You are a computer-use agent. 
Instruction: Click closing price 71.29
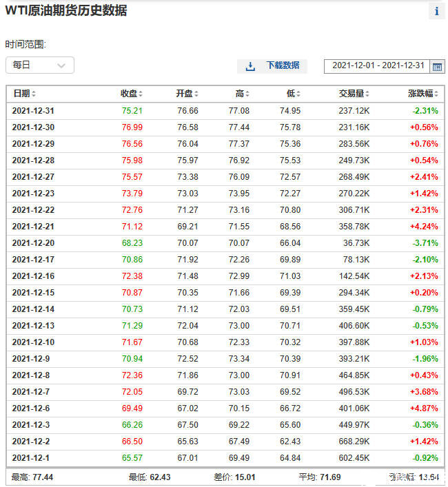[x=132, y=326]
